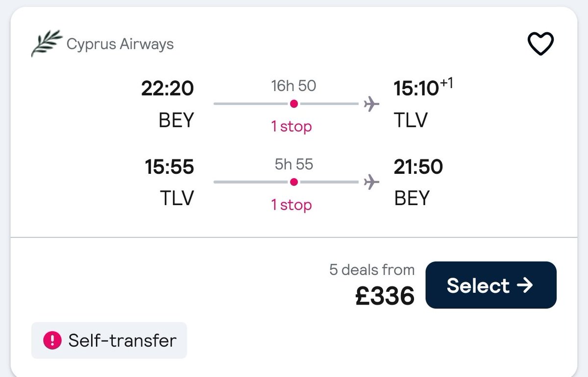This screenshot has width=588, height=377.
Task: Click the outbound flight airplane icon
Action: pyautogui.click(x=372, y=104)
